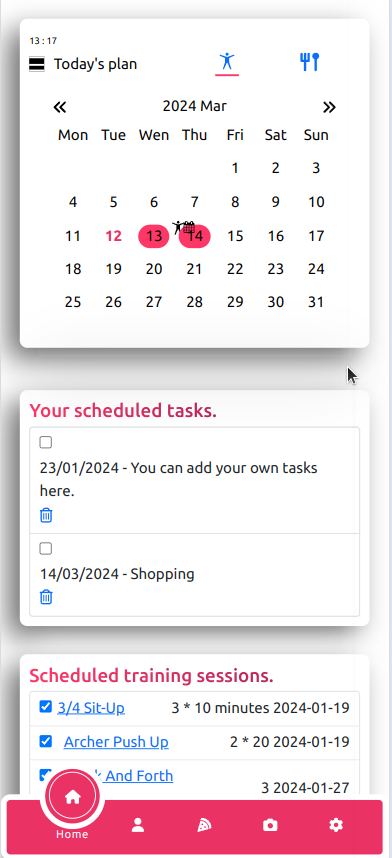Open settings gear in bottom navigation
Image resolution: width=392 pixels, height=858 pixels.
(x=336, y=825)
